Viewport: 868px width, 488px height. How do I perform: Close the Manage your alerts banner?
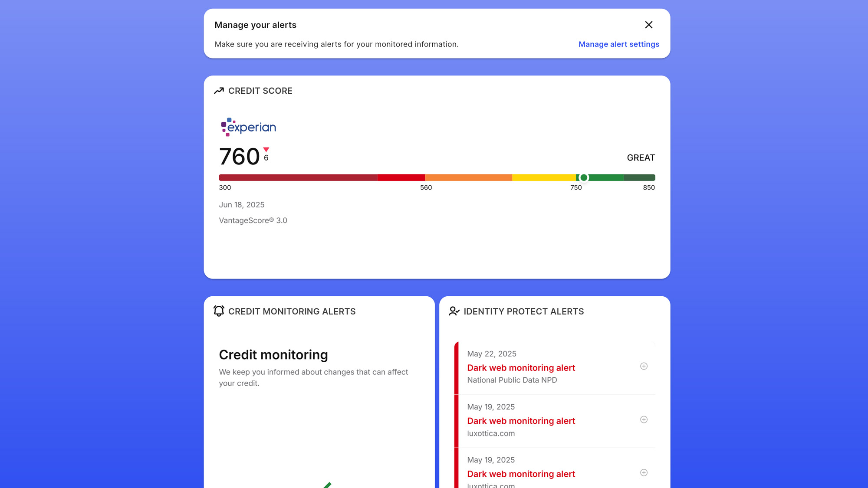pyautogui.click(x=648, y=25)
